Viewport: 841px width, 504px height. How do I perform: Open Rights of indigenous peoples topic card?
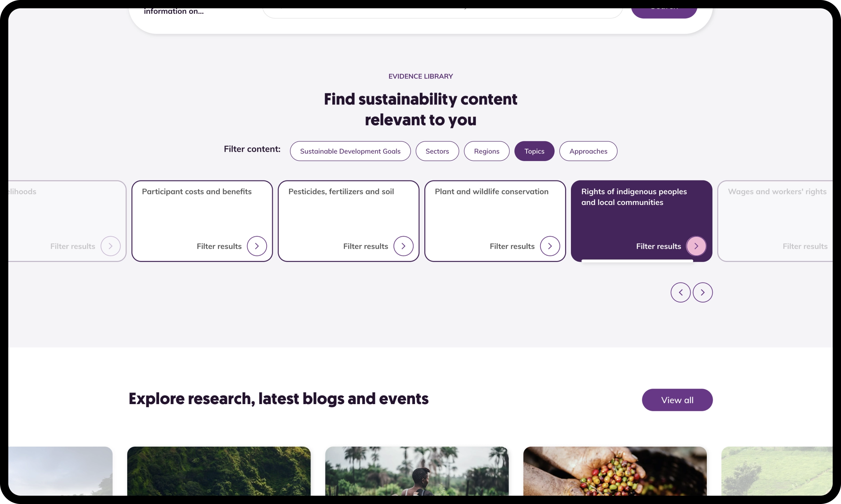coord(641,221)
